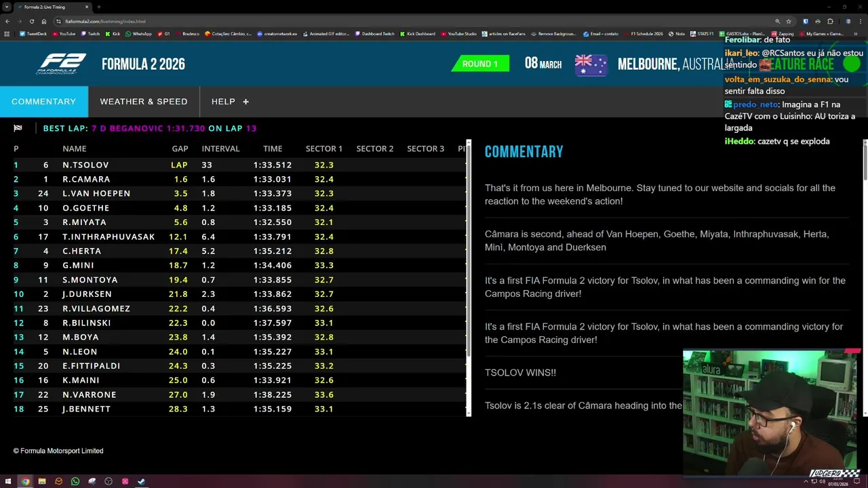Screen dimensions: 868x488
Task: Click the Gap column header
Action: [180, 148]
